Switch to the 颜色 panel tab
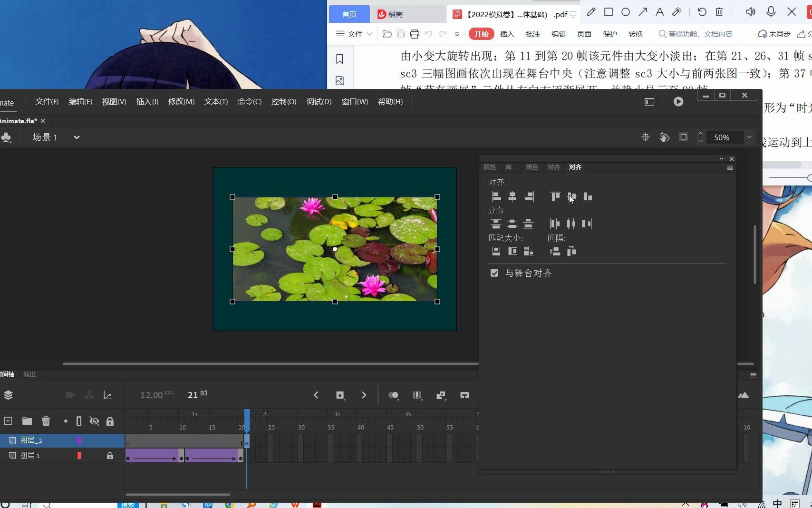Screen dimensions: 812x508 [x=532, y=167]
